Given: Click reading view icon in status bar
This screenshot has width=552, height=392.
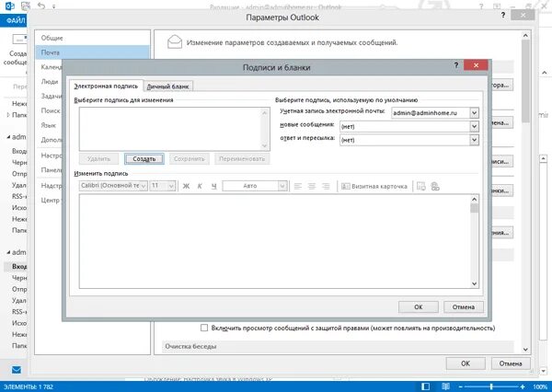Looking at the screenshot, I should [445, 386].
